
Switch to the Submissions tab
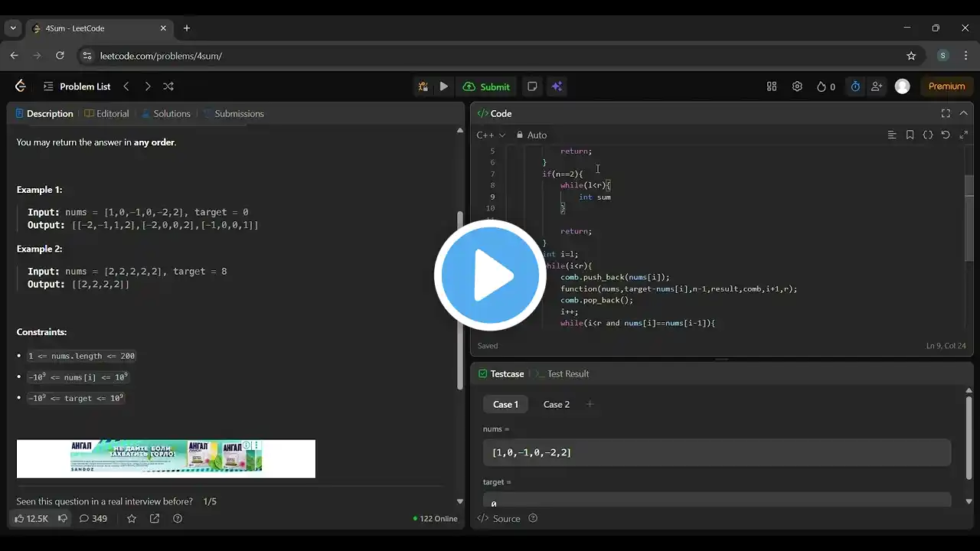click(234, 113)
